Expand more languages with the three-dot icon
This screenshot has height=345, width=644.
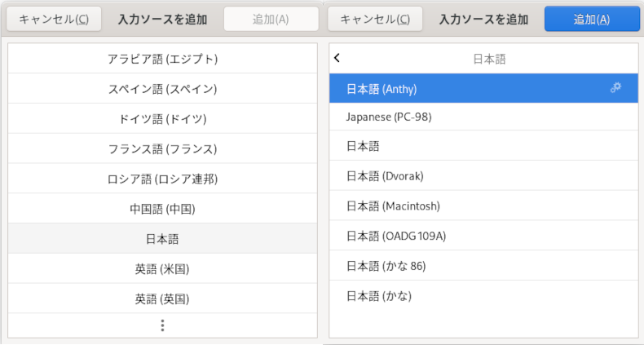coord(163,325)
